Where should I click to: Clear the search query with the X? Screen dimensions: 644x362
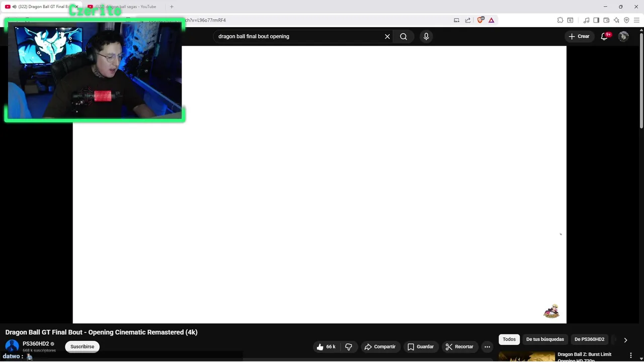coord(387,36)
